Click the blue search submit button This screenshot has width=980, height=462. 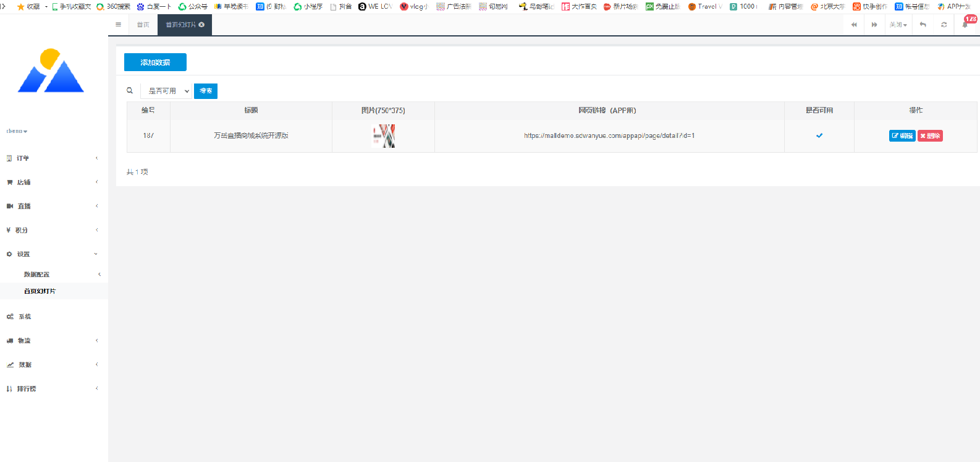click(x=206, y=91)
